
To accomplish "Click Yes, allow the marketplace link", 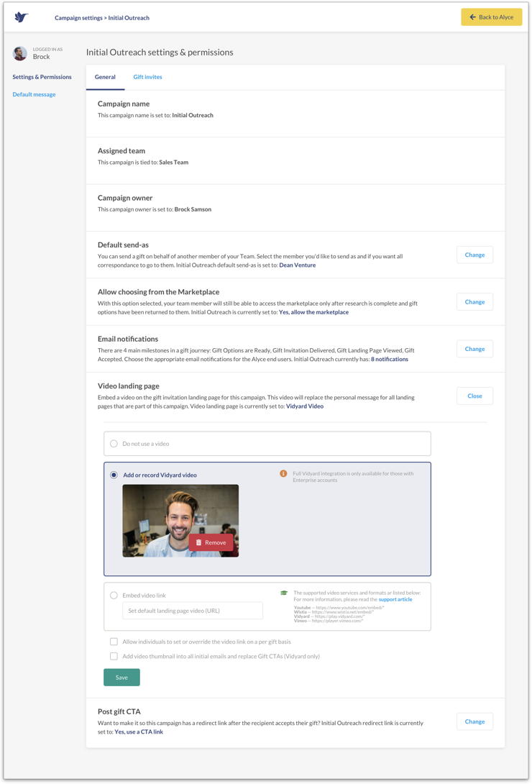I will 313,312.
